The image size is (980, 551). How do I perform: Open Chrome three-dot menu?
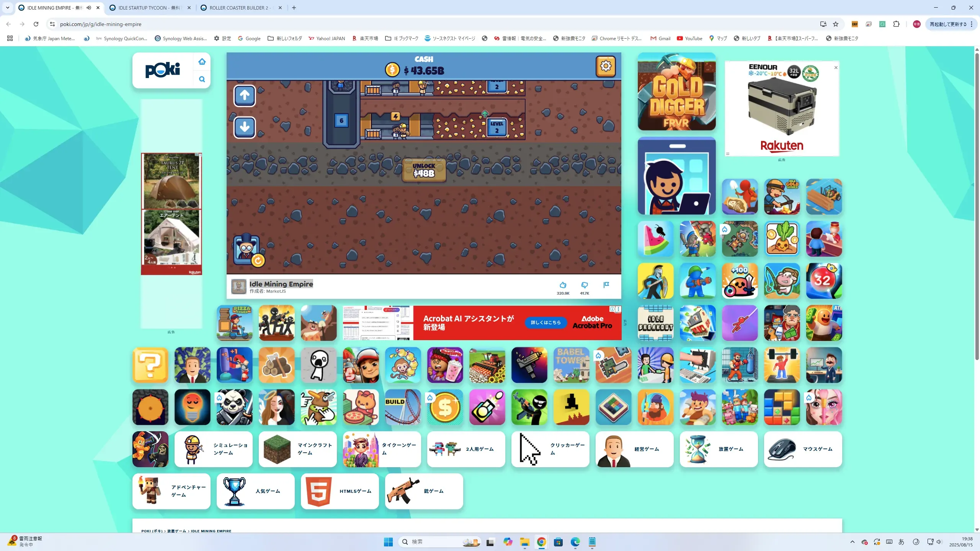972,24
